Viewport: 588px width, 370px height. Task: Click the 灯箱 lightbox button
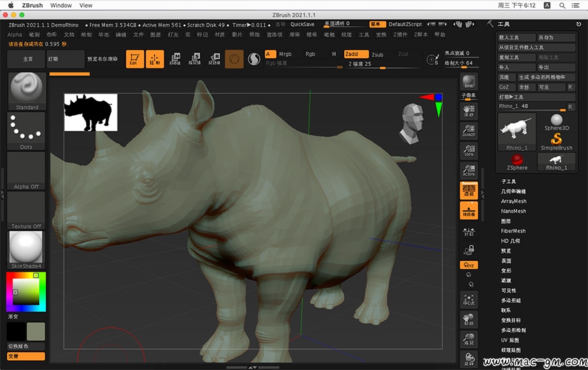[x=65, y=59]
